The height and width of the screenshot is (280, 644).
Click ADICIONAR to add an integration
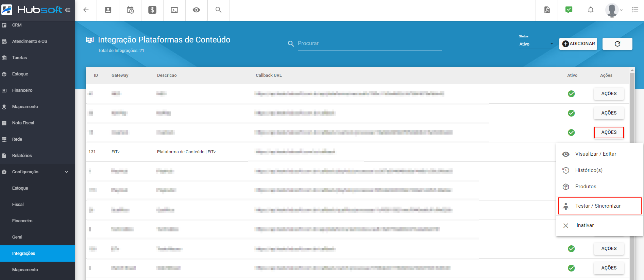(578, 44)
